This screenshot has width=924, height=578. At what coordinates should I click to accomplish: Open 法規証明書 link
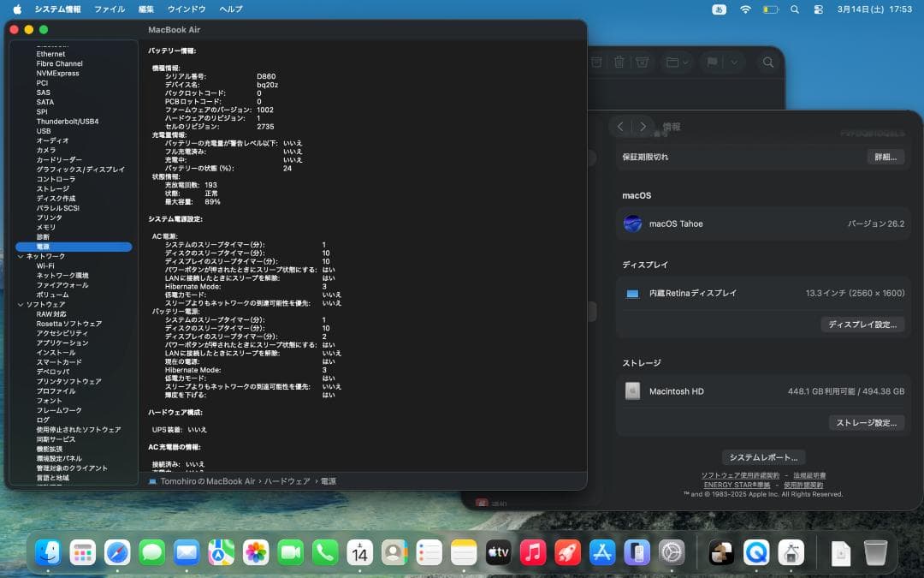tap(809, 475)
